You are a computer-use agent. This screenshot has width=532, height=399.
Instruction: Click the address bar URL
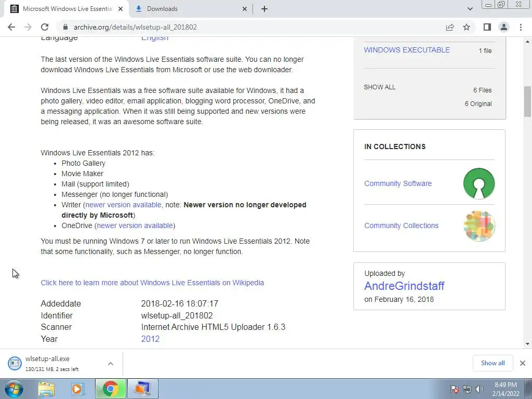tap(135, 27)
